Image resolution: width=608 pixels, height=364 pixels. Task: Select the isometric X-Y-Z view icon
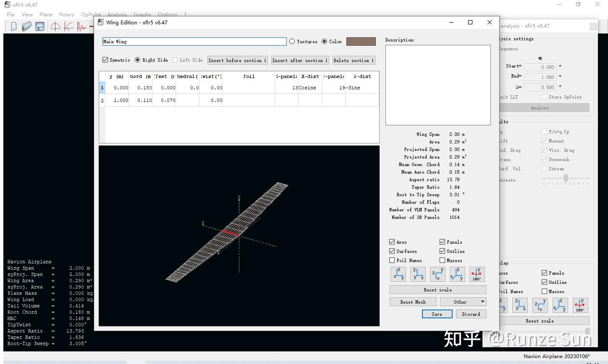click(457, 274)
